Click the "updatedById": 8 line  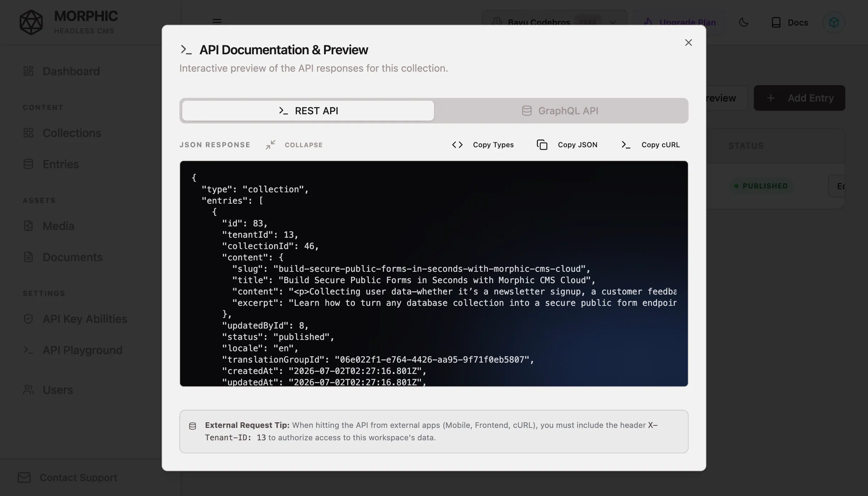pos(265,325)
